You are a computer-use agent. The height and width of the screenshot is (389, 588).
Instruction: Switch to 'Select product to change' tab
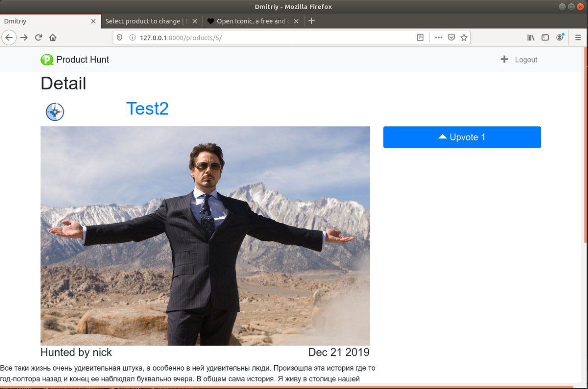[x=152, y=21]
